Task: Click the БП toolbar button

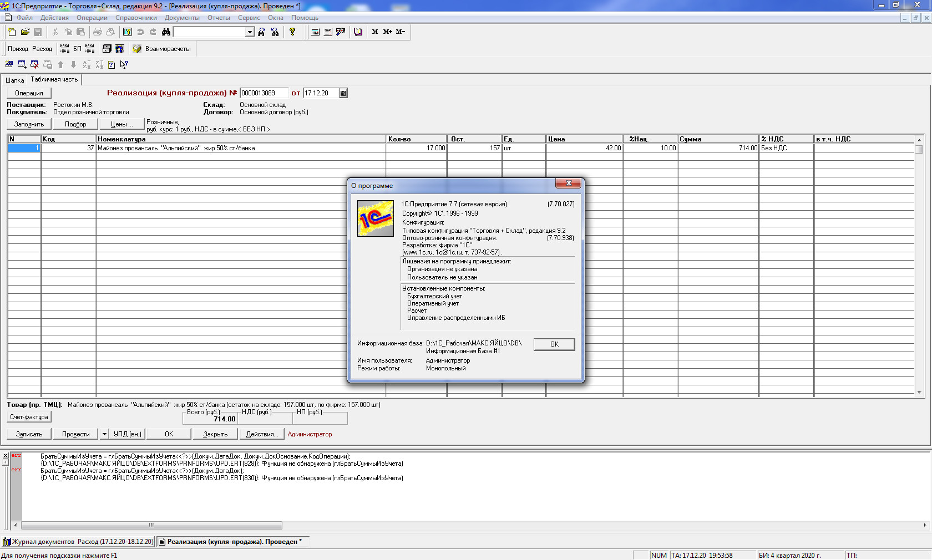Action: pyautogui.click(x=77, y=49)
